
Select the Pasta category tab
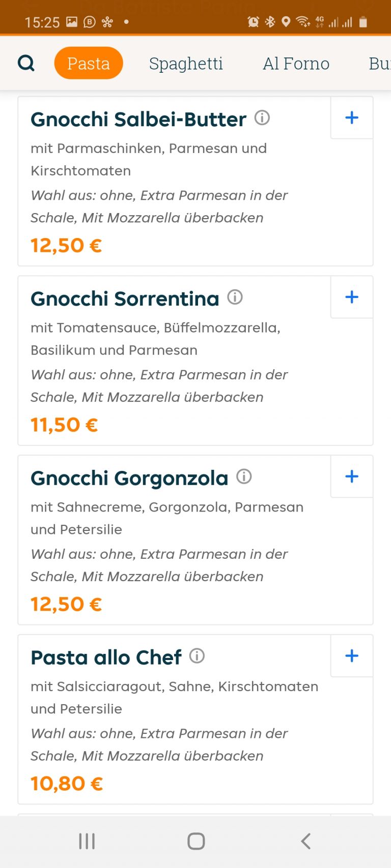point(89,63)
